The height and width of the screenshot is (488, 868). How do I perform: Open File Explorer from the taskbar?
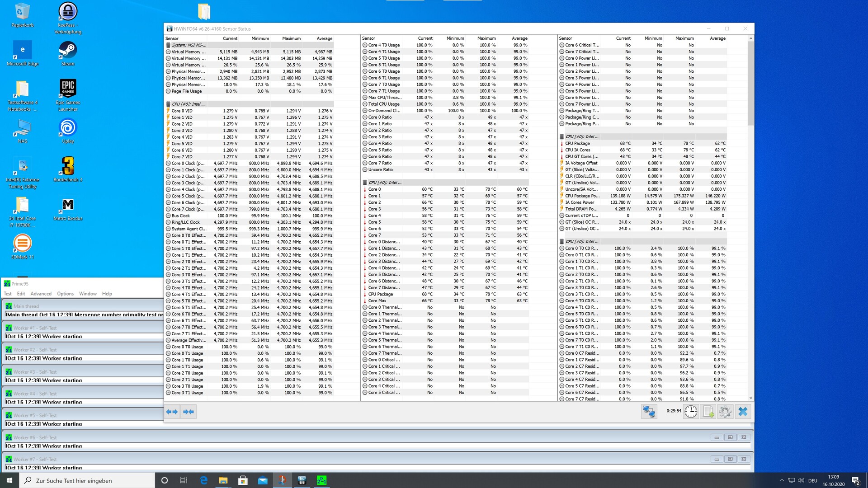(x=223, y=480)
